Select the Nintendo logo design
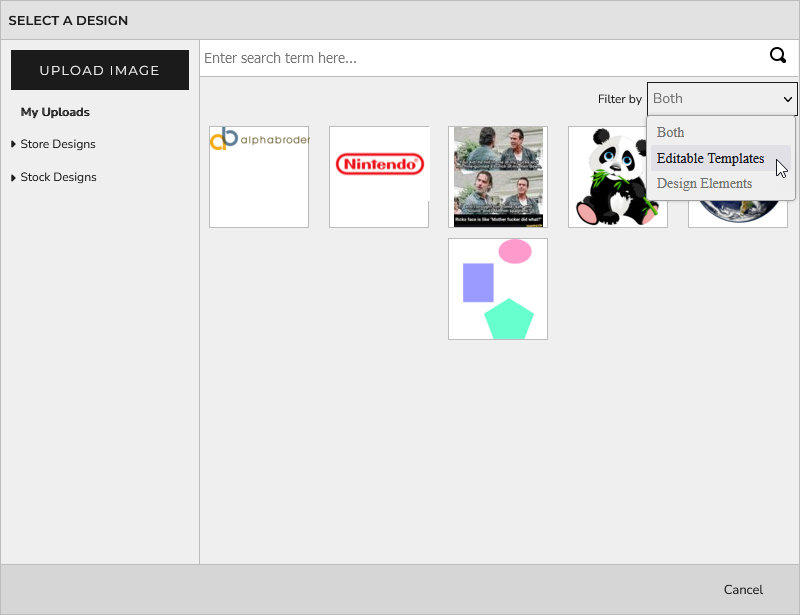The image size is (800, 615). tap(378, 177)
